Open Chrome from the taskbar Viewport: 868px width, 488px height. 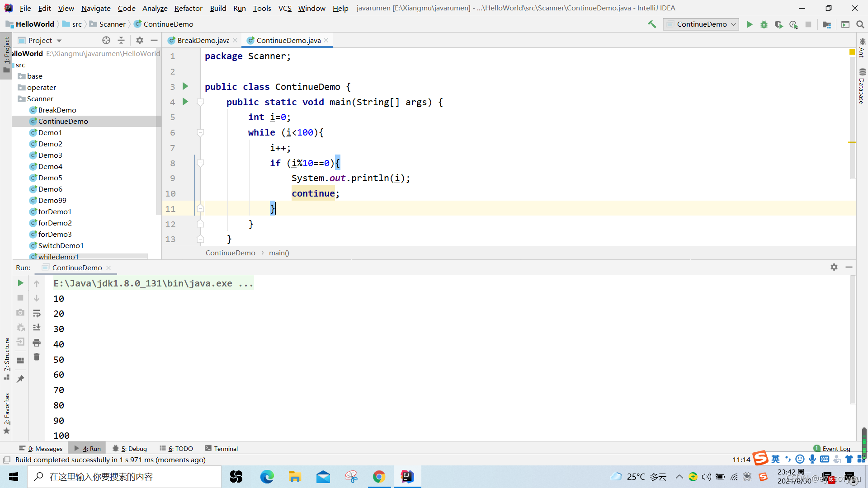tap(379, 477)
